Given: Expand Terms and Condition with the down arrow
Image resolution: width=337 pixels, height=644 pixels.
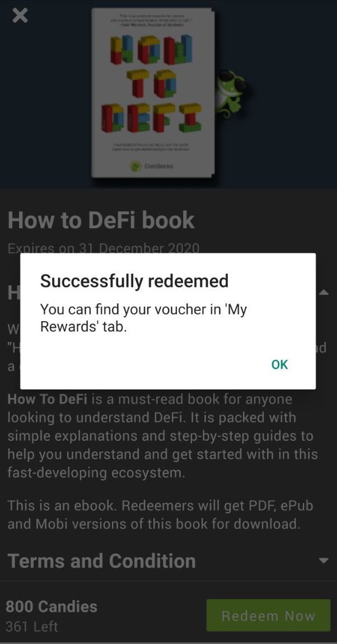Looking at the screenshot, I should coord(324,561).
